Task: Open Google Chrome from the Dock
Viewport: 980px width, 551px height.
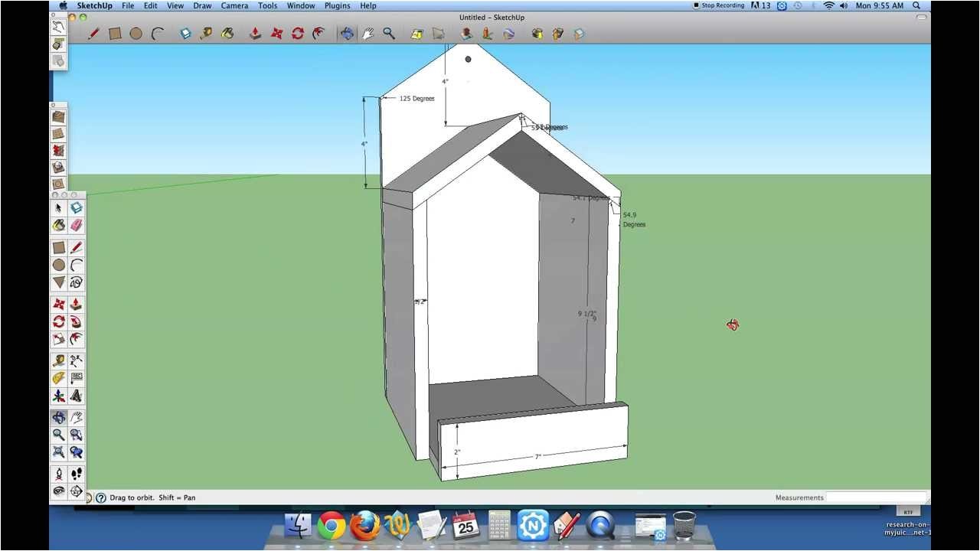Action: (x=332, y=526)
